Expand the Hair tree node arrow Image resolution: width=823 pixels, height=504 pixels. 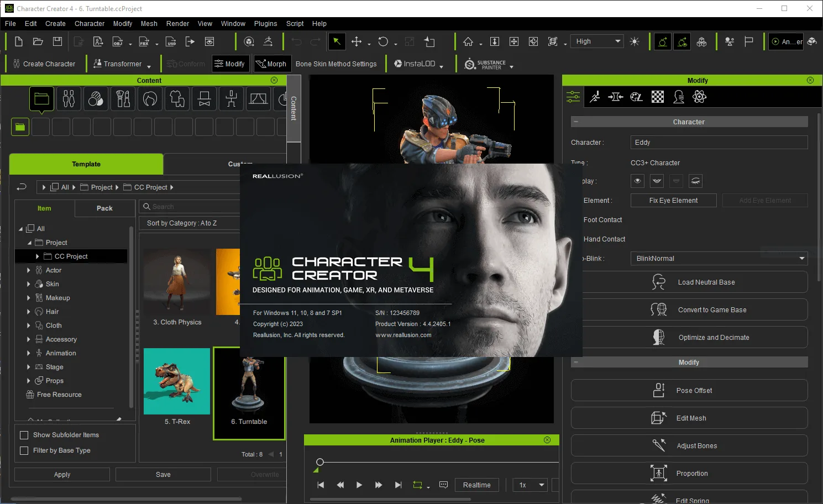(x=29, y=312)
